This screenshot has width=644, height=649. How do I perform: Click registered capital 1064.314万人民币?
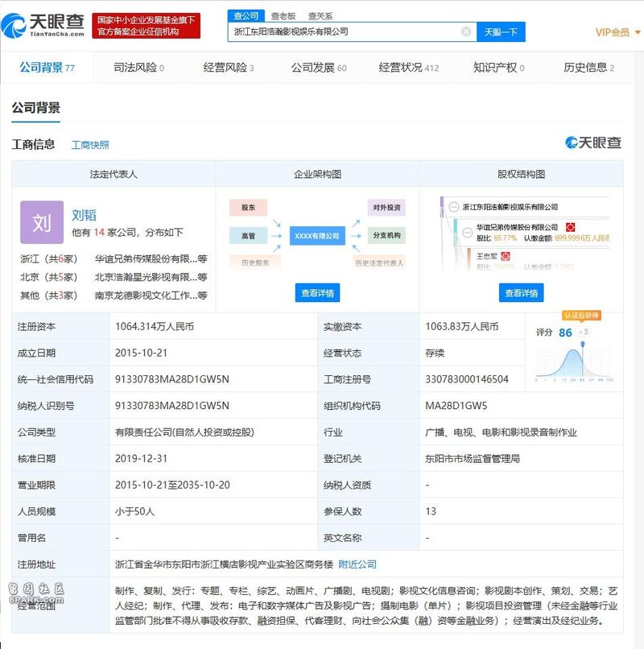tap(155, 326)
